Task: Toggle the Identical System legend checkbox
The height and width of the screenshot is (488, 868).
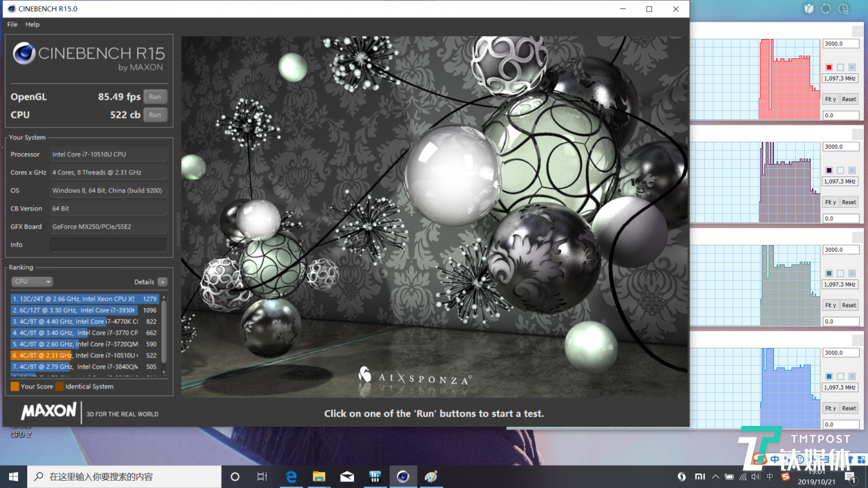Action: coord(59,386)
